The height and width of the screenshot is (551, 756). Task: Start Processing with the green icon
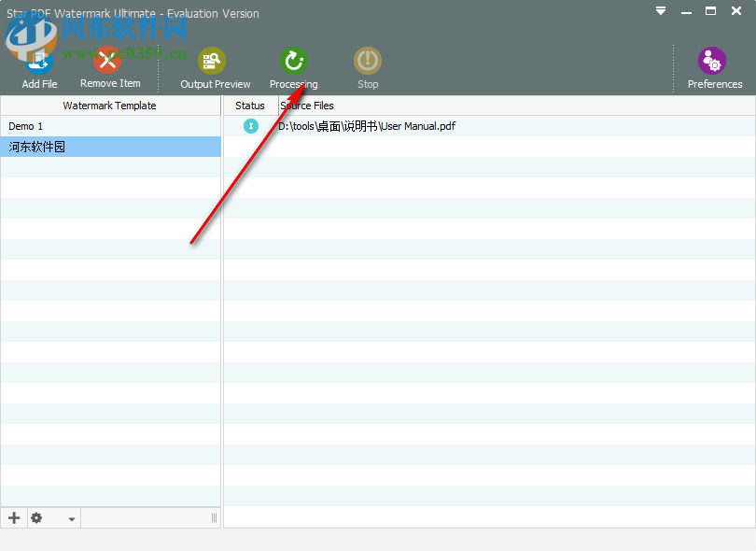(x=294, y=62)
